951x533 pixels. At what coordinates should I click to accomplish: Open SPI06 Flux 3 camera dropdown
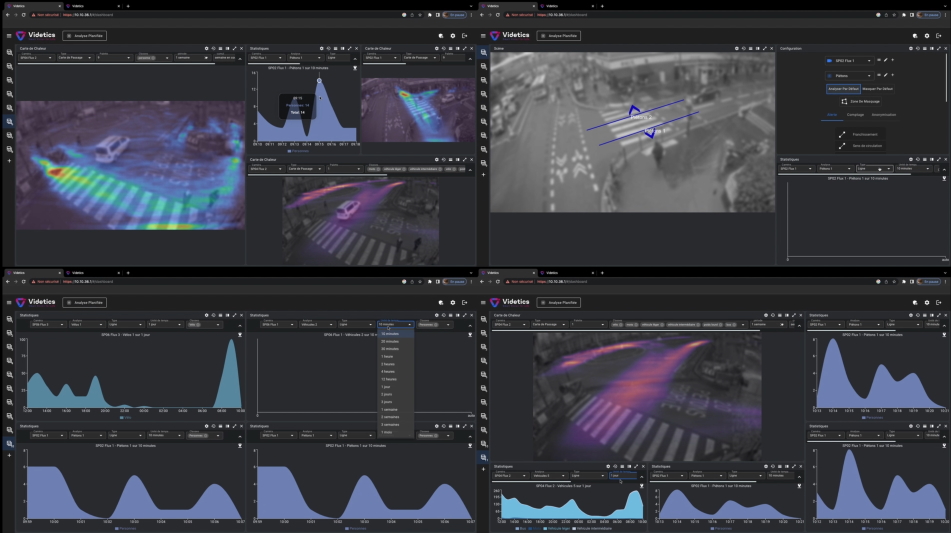47,324
